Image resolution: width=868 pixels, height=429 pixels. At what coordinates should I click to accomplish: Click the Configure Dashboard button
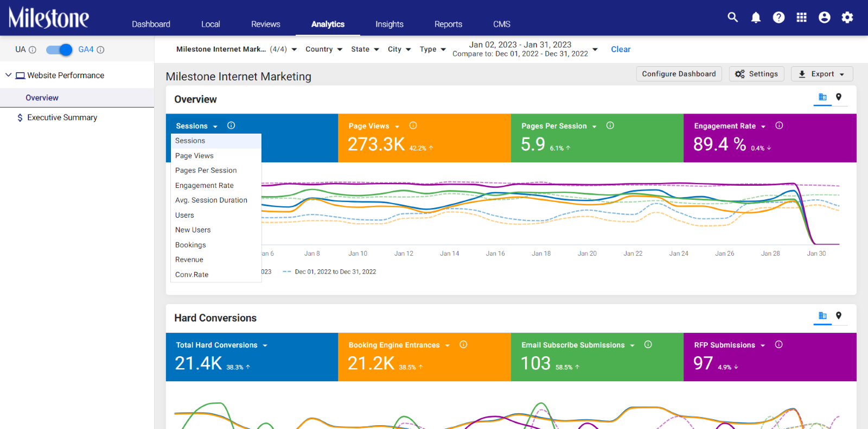(x=679, y=74)
